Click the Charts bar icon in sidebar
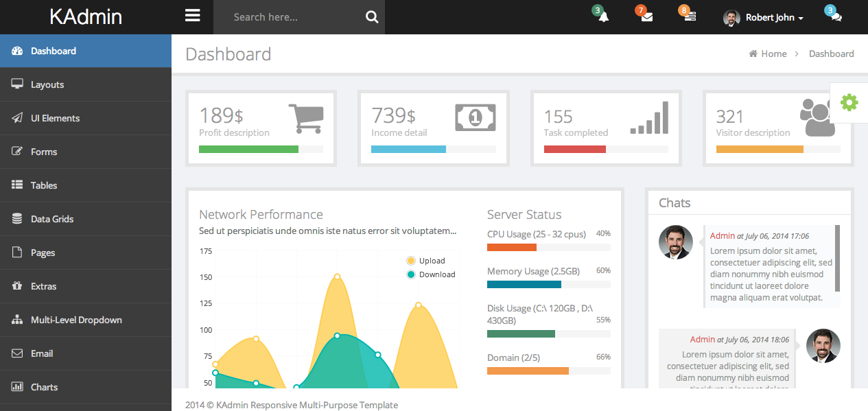 (x=17, y=387)
